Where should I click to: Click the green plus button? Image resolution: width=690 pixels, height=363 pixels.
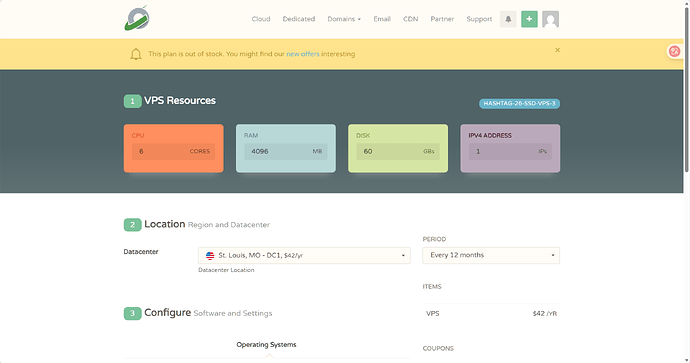(x=529, y=19)
